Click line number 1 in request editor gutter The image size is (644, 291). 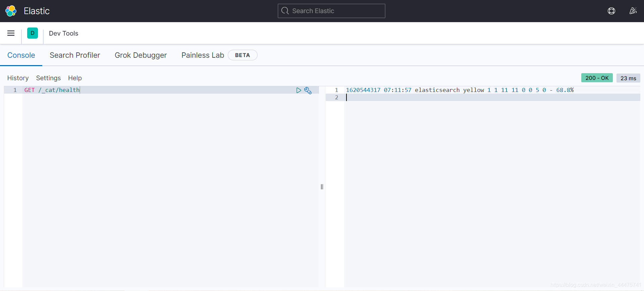[x=15, y=90]
